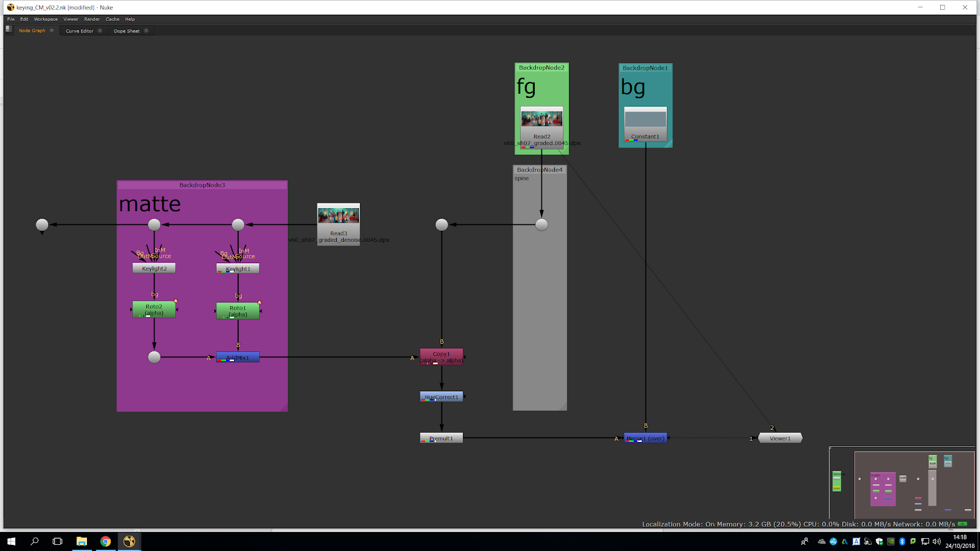Select the Constant1 node swatch
Screen dimensions: 980x551
[x=645, y=119]
